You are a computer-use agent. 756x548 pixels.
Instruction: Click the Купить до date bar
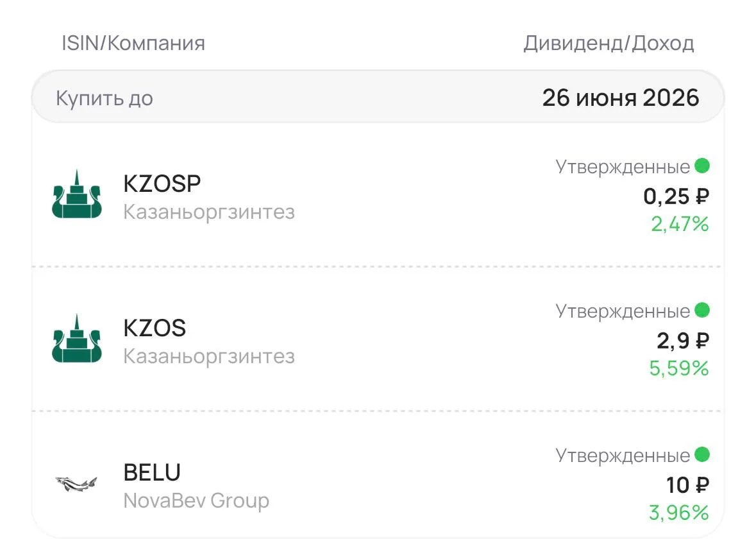pos(378,98)
